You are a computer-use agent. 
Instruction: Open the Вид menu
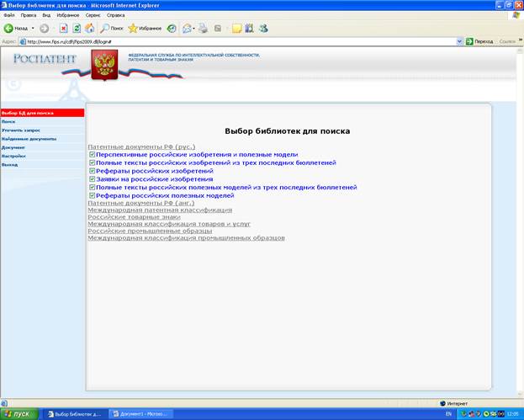(46, 15)
